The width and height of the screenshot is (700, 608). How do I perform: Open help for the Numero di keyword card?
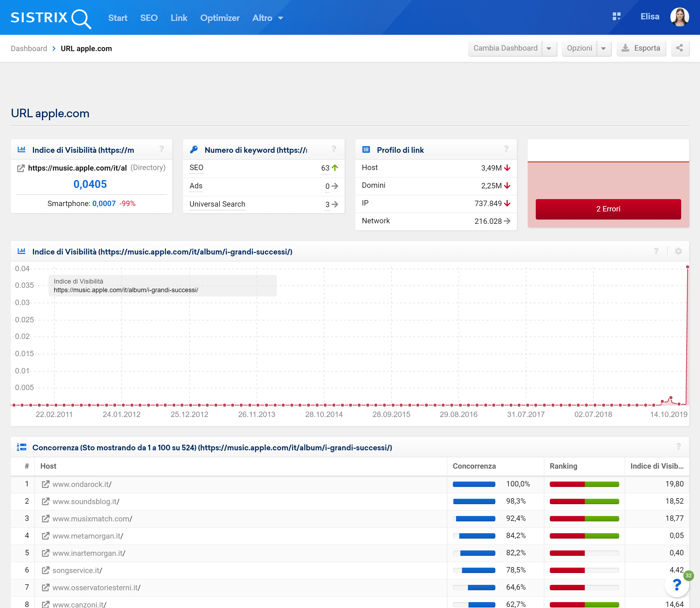(334, 149)
